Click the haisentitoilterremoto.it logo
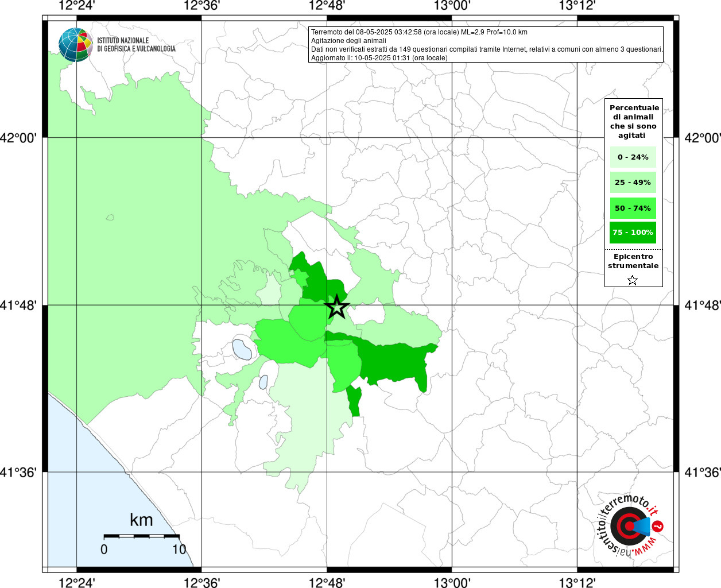721x588 pixels. coord(631,527)
